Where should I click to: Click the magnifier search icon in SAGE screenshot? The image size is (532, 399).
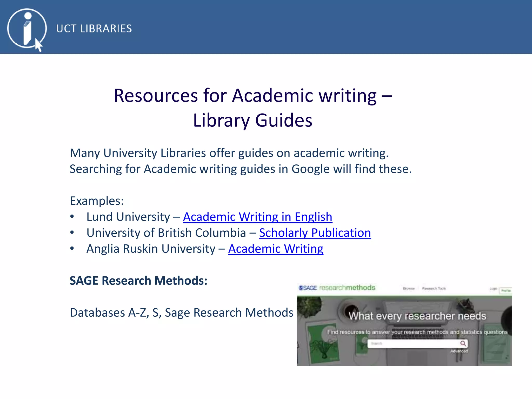pos(463,343)
